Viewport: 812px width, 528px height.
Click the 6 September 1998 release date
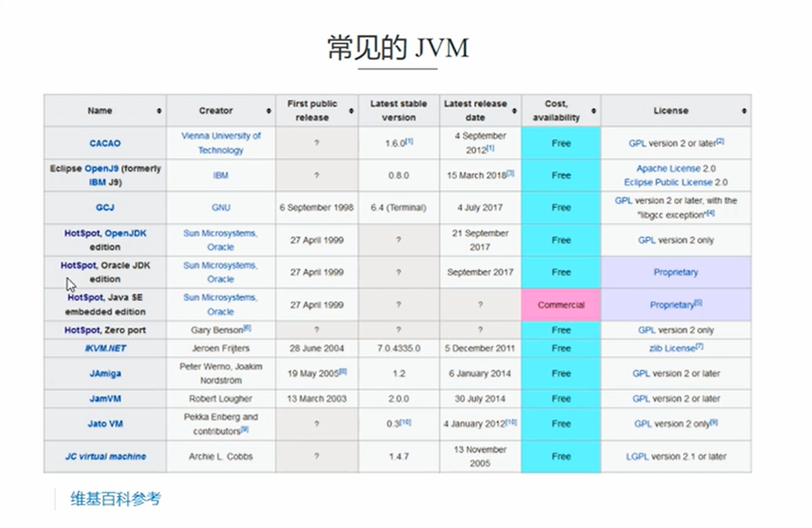coord(317,208)
